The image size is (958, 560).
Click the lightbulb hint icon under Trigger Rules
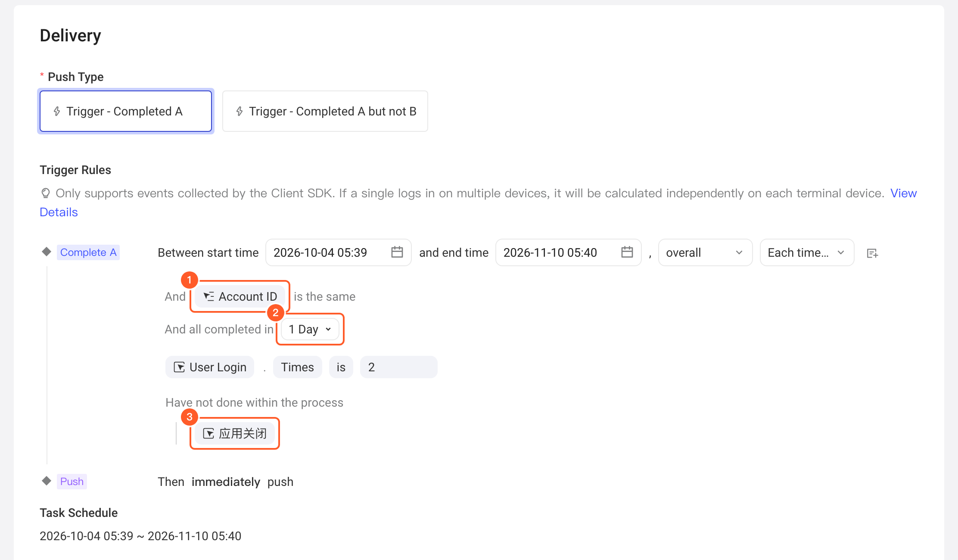click(46, 193)
